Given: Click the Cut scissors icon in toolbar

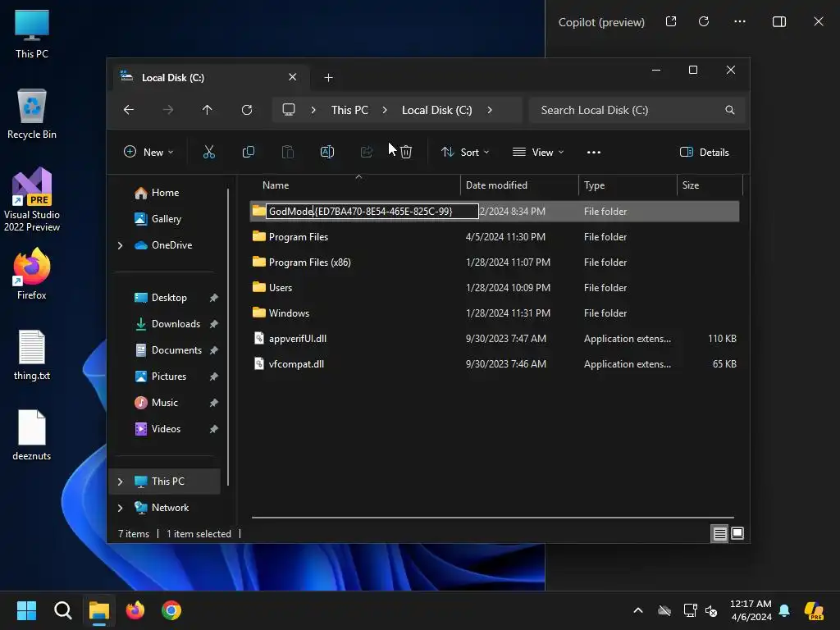Looking at the screenshot, I should (x=209, y=152).
